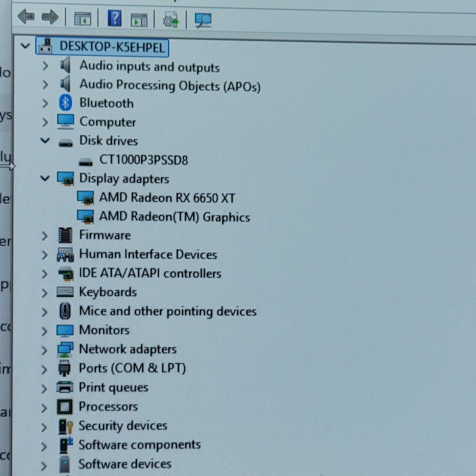476x476 pixels.
Task: Expand Audio Processing Objects (APOs) category
Action: tap(45, 85)
